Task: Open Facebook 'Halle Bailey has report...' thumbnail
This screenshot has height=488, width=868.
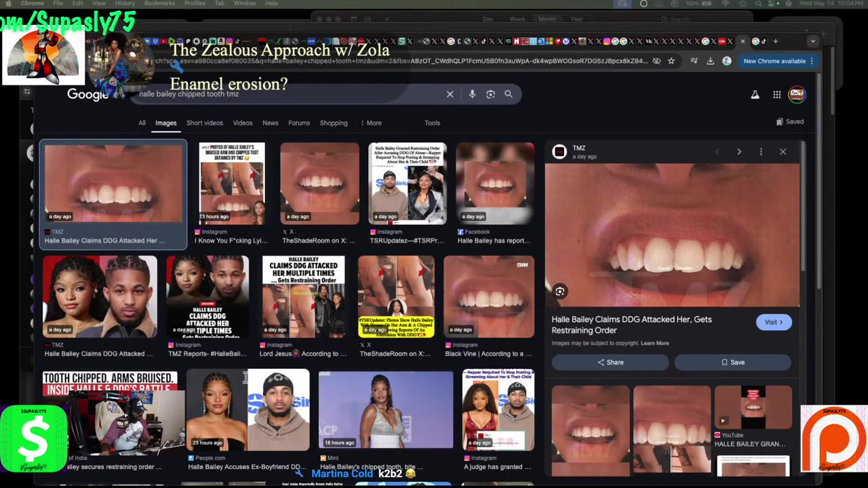Action: pos(495,183)
